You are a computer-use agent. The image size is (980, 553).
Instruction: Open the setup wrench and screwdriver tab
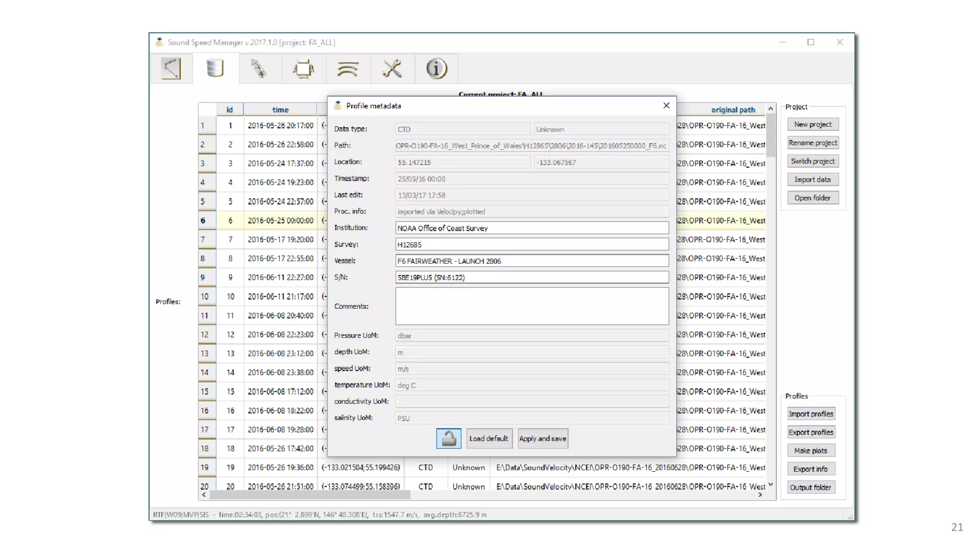pos(392,68)
